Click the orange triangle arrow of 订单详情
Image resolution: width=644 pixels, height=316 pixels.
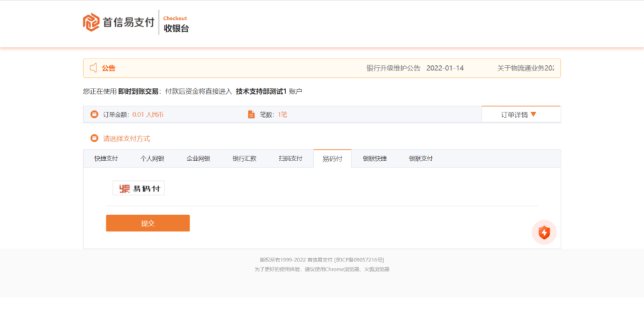pyautogui.click(x=534, y=114)
